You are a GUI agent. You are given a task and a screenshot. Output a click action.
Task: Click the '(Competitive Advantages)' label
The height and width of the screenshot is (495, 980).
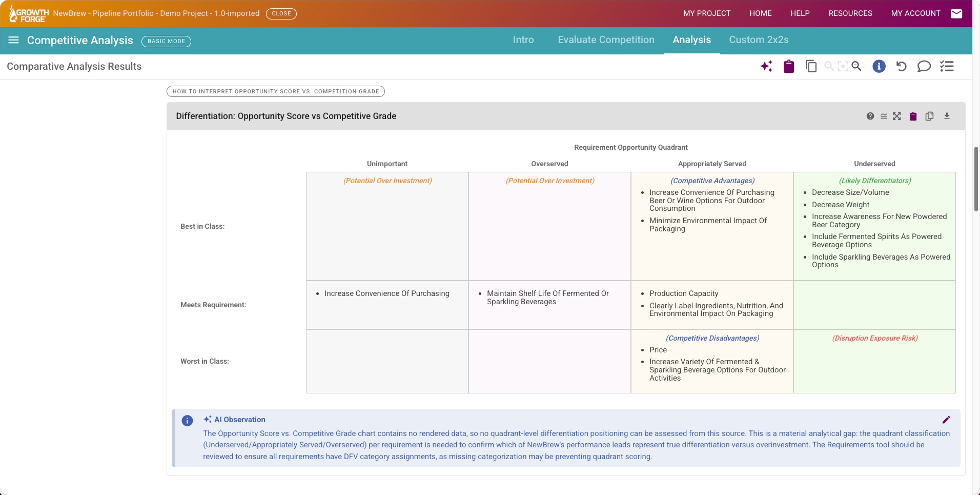pyautogui.click(x=712, y=181)
